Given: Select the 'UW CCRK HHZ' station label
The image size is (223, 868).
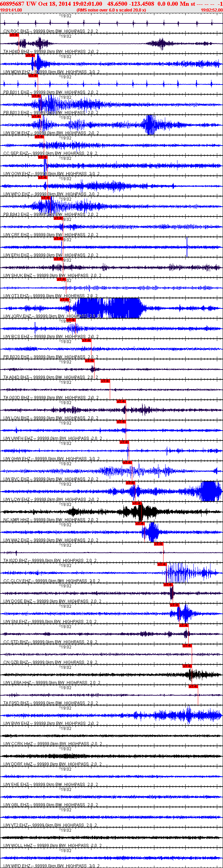Looking at the screenshot, I should (18, 744).
